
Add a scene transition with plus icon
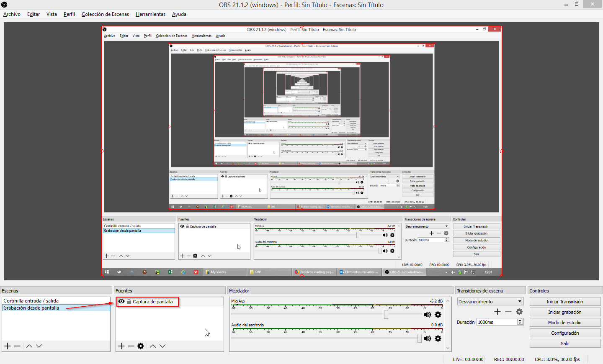[497, 312]
